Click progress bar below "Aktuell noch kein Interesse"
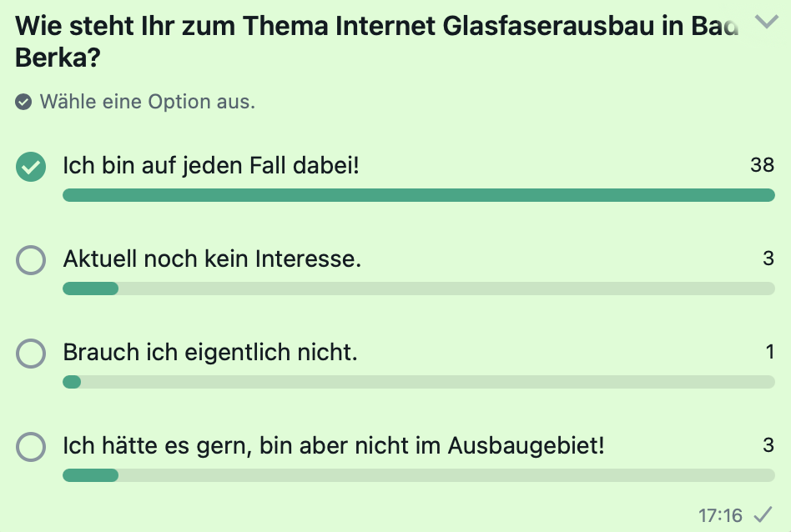791x532 pixels. pyautogui.click(x=418, y=289)
